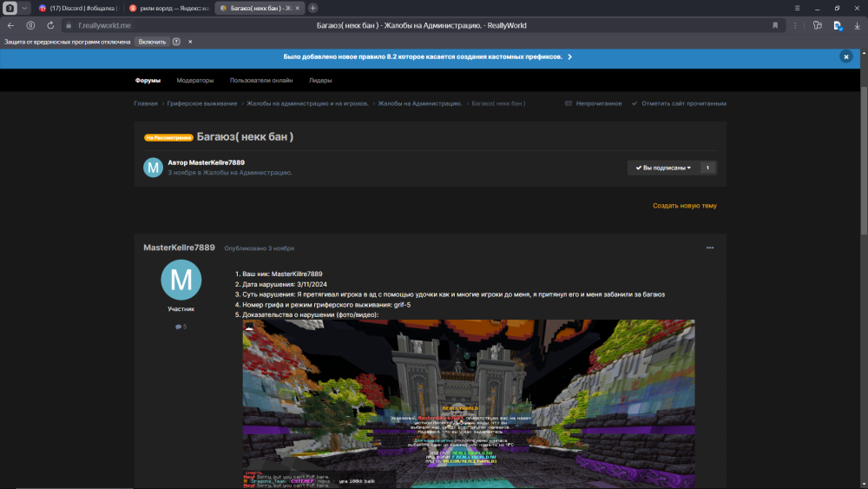Open the sidebar panel icon in toolbar
This screenshot has height=489, width=868.
(x=817, y=25)
